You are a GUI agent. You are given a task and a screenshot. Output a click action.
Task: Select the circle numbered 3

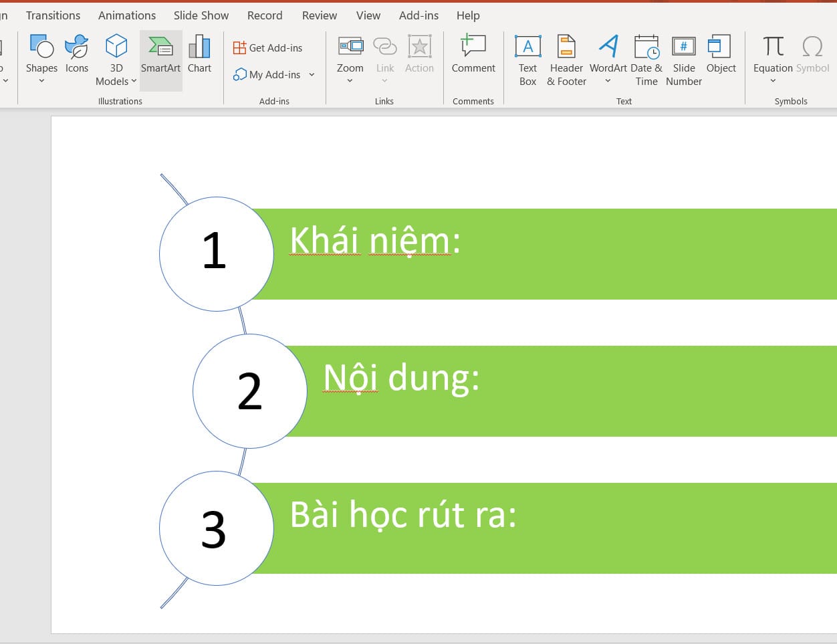217,528
